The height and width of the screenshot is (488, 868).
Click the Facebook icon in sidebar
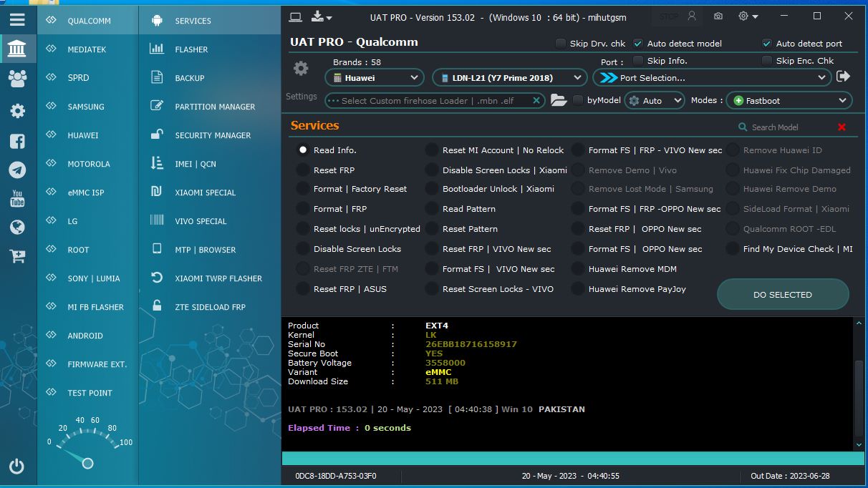pos(17,141)
